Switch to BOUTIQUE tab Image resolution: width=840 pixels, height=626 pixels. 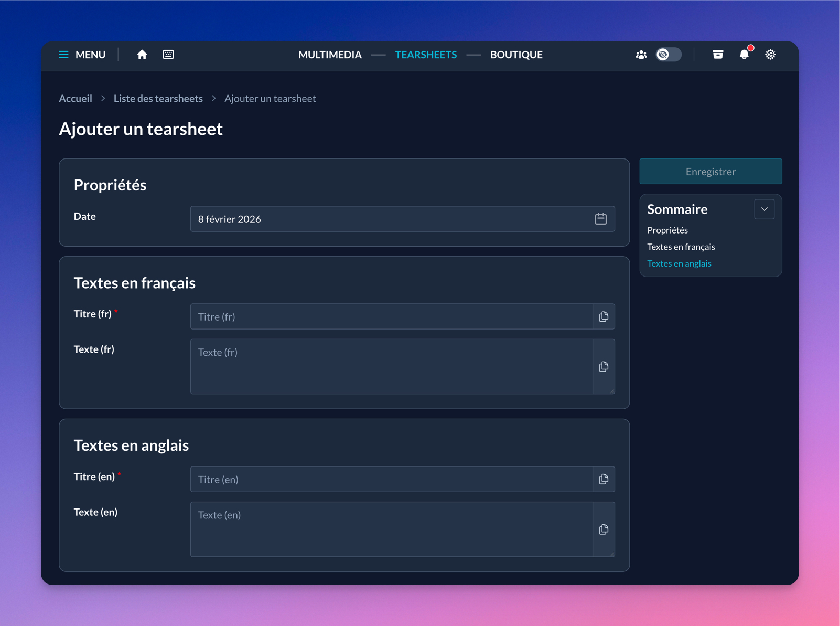[516, 55]
